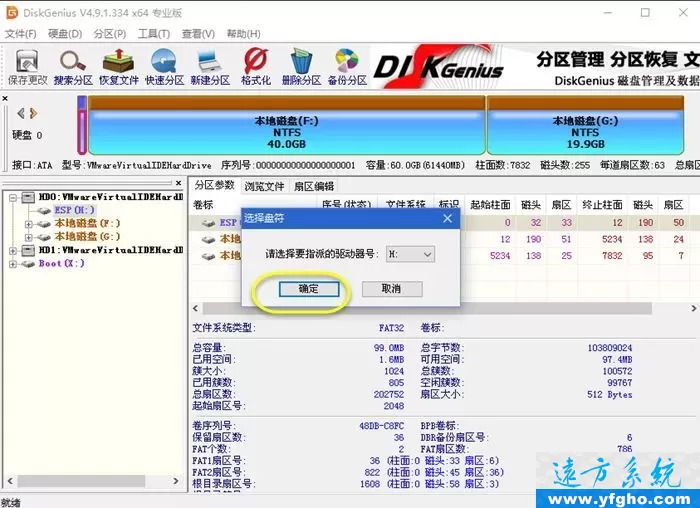Select the 新建分区 new partition icon
Viewport: 700px width, 508px height.
(210, 67)
